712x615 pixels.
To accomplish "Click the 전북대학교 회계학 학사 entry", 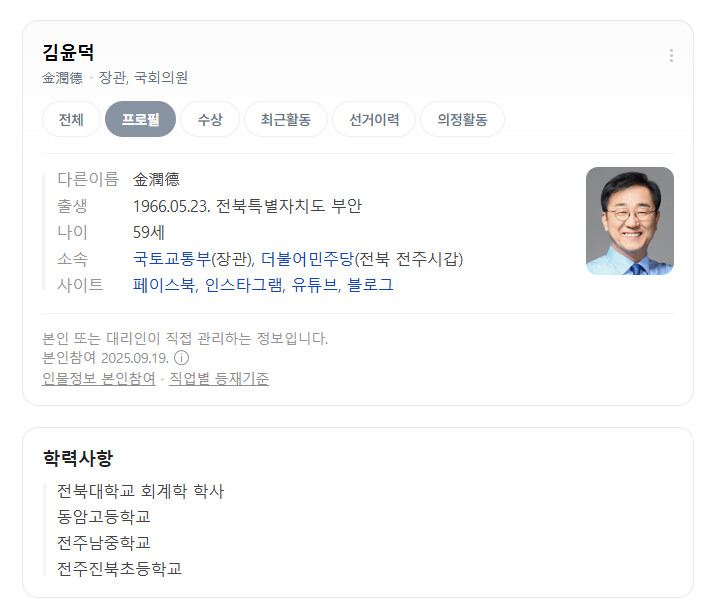I will coord(141,491).
